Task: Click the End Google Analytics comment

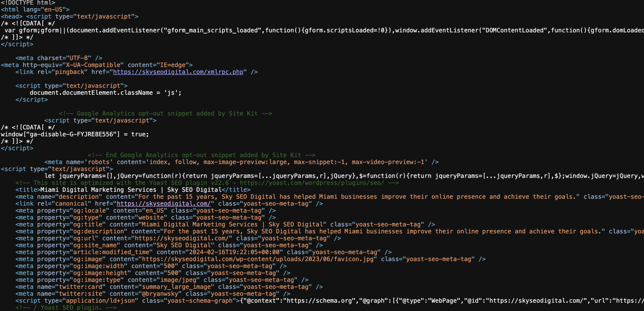Action: (x=202, y=155)
